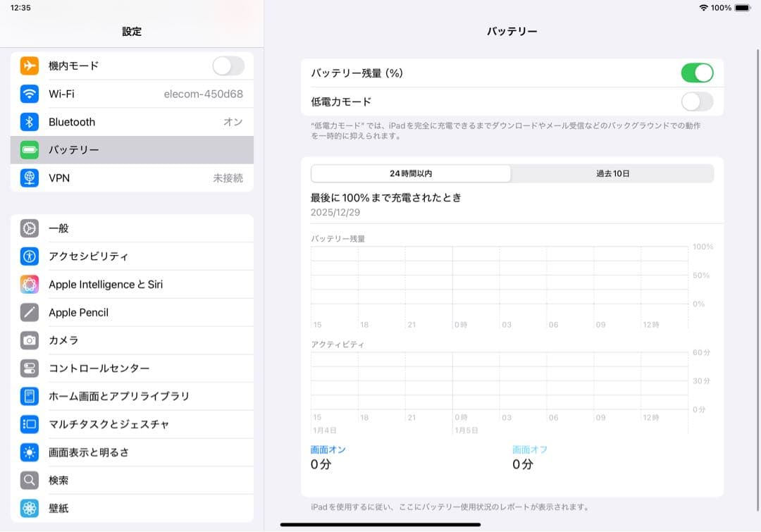761x532 pixels.
Task: Enable 低電力モード
Action: (697, 101)
